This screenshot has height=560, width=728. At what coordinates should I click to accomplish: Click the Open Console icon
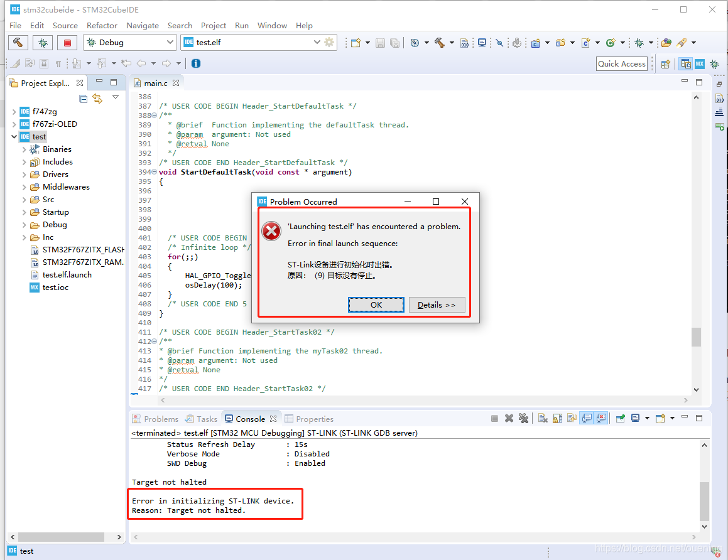(x=660, y=419)
